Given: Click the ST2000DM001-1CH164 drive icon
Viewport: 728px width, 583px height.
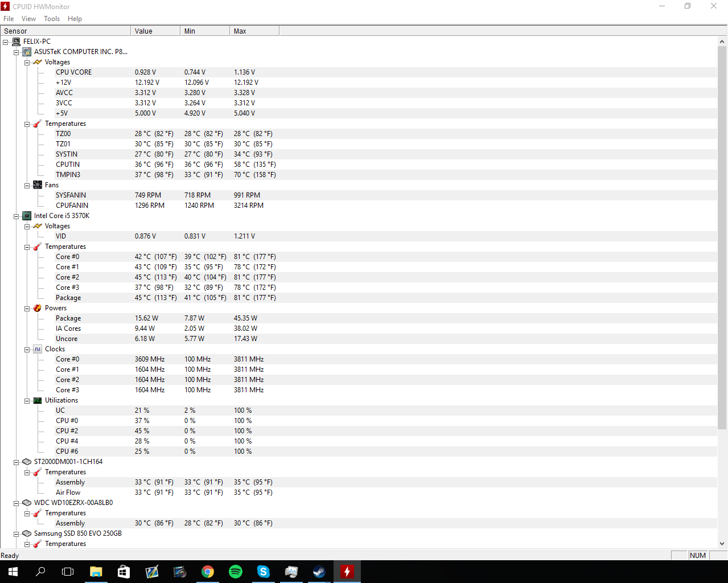Looking at the screenshot, I should tap(27, 462).
